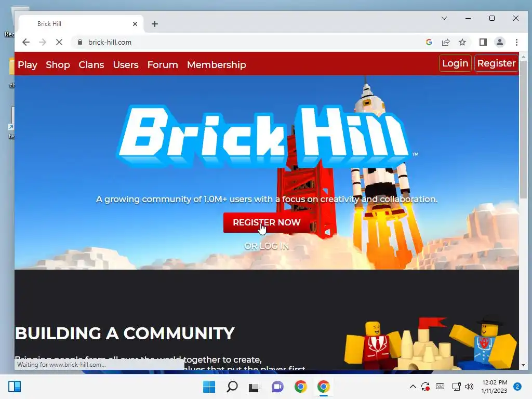Minimize the Chrome window
This screenshot has width=532, height=399.
coord(468,18)
